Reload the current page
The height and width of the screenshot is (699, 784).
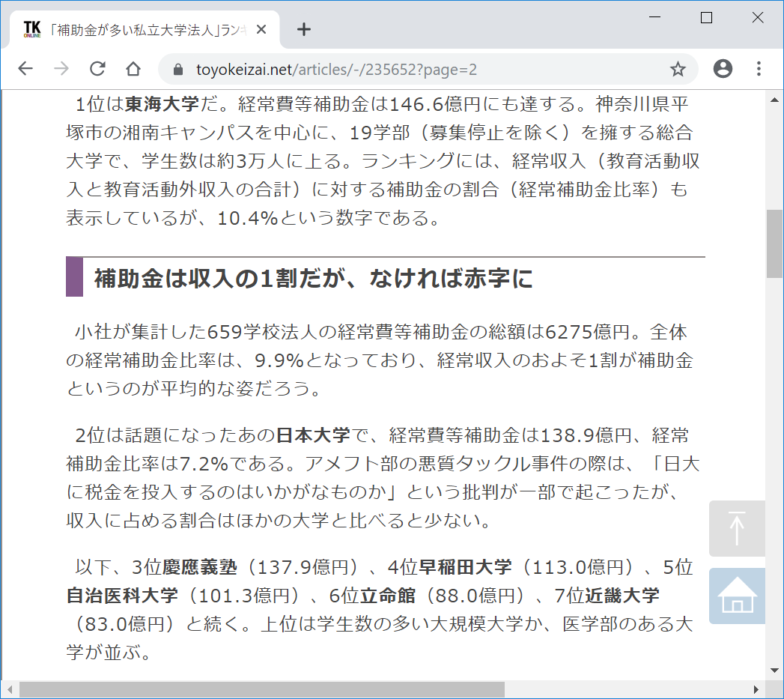97,68
